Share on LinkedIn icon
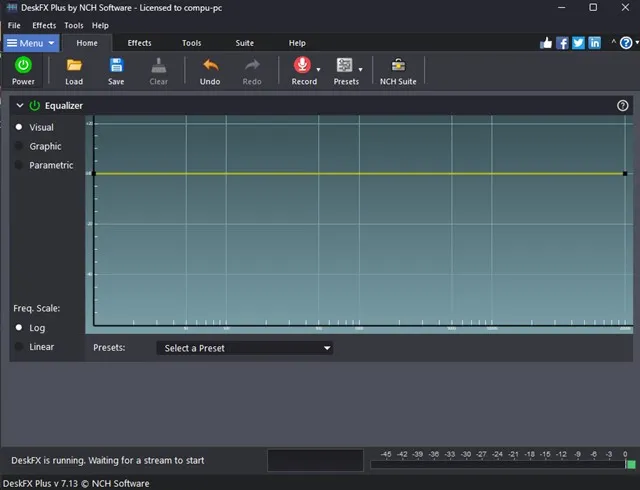Image resolution: width=640 pixels, height=490 pixels. [595, 43]
